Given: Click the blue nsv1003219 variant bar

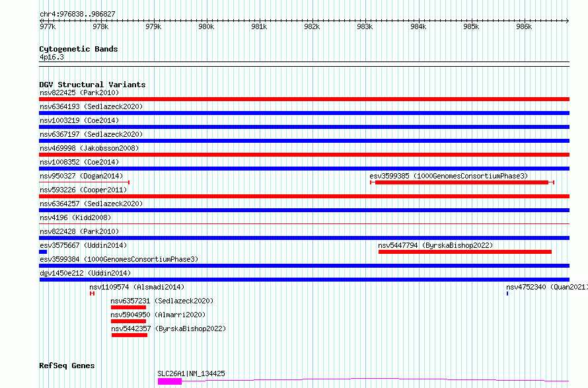Looking at the screenshot, I should (x=304, y=127).
